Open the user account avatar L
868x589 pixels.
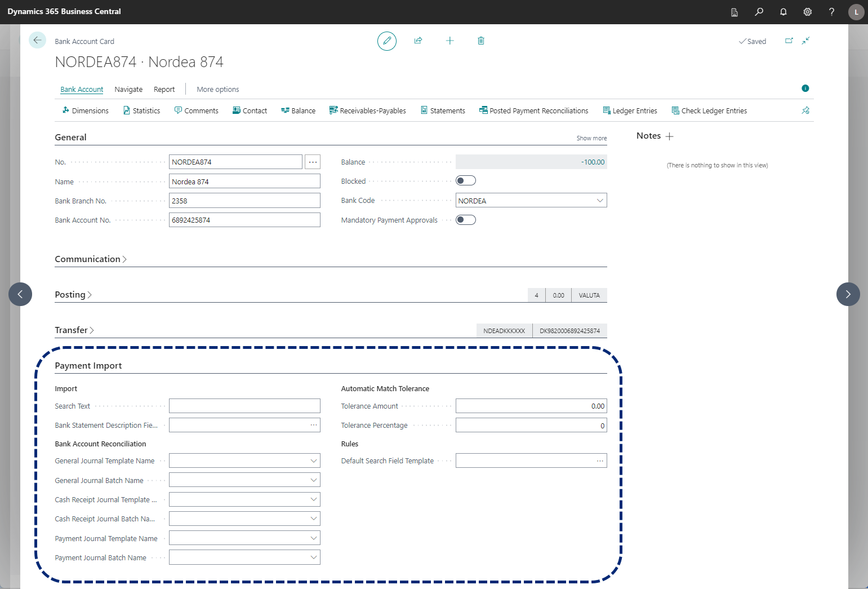coord(856,12)
